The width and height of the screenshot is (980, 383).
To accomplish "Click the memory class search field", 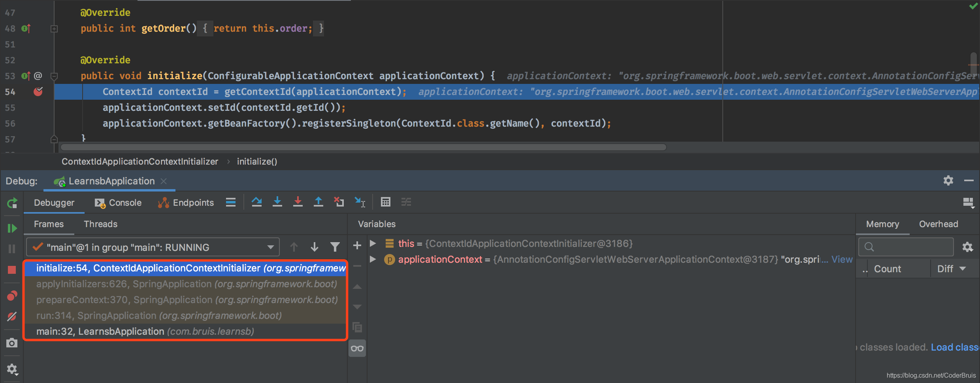I will pos(906,247).
